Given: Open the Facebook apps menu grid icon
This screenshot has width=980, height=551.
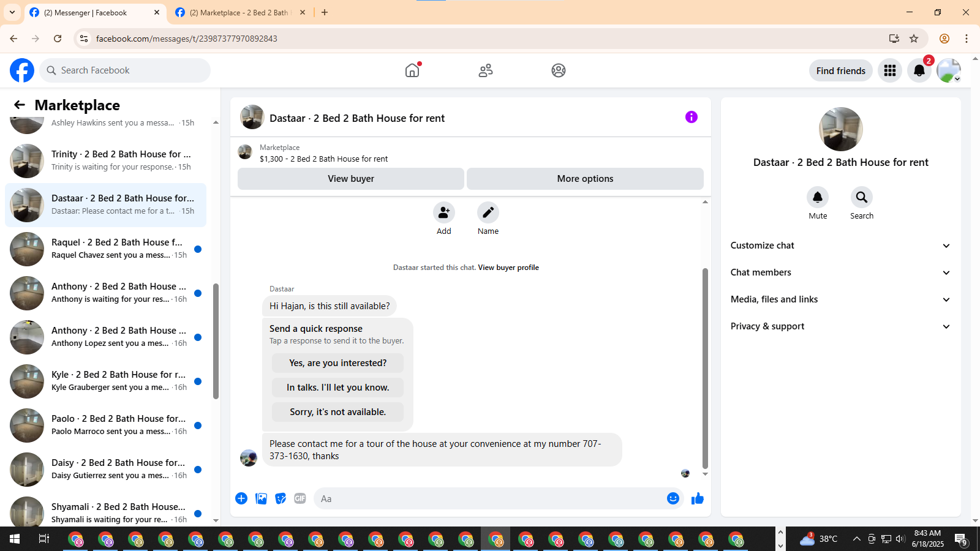Looking at the screenshot, I should click(x=890, y=70).
